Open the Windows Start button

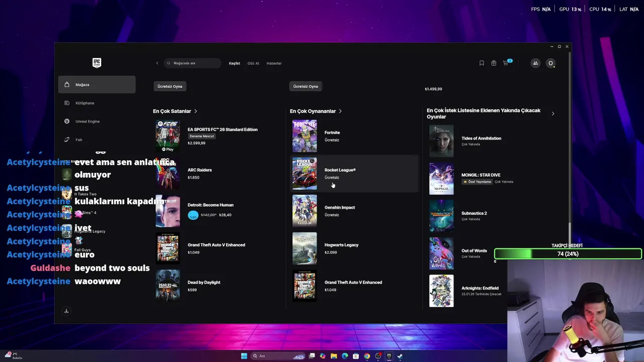(x=244, y=356)
